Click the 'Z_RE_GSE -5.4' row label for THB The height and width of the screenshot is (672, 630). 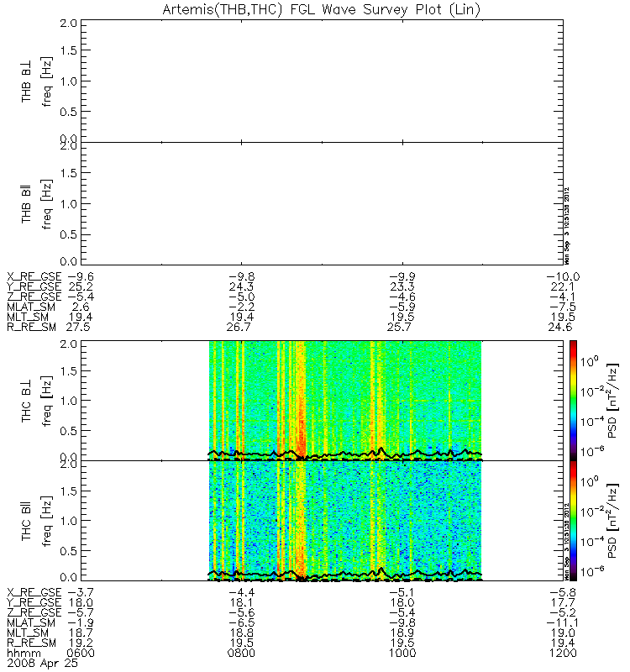click(x=50, y=297)
